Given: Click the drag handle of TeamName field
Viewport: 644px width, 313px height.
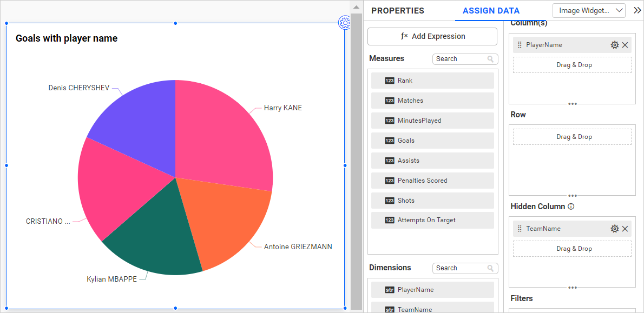Looking at the screenshot, I should (x=520, y=229).
